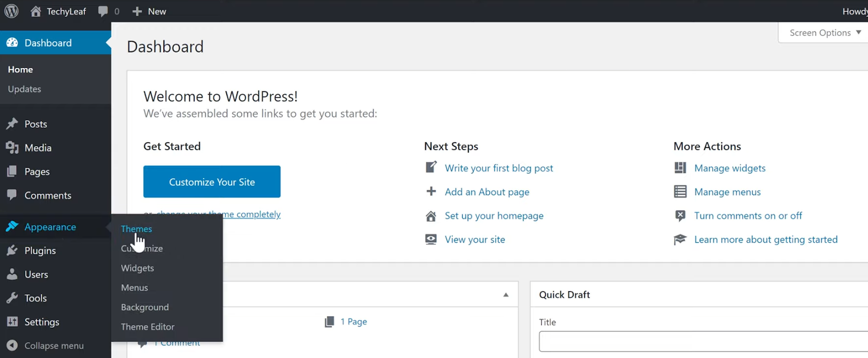Click the Collapse menu arrow icon
Viewport: 868px width, 358px height.
point(13,346)
